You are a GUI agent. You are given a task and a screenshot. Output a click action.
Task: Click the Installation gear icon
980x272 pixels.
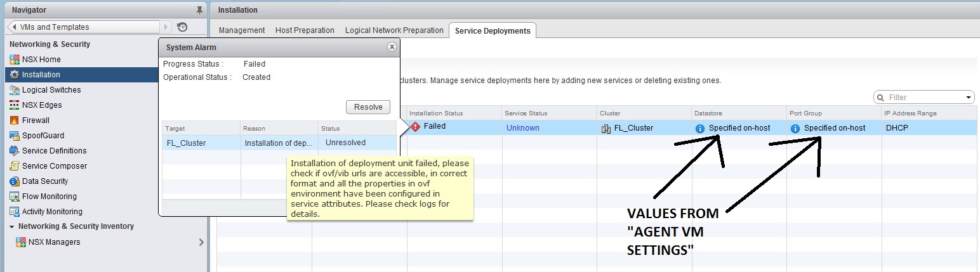(x=15, y=75)
